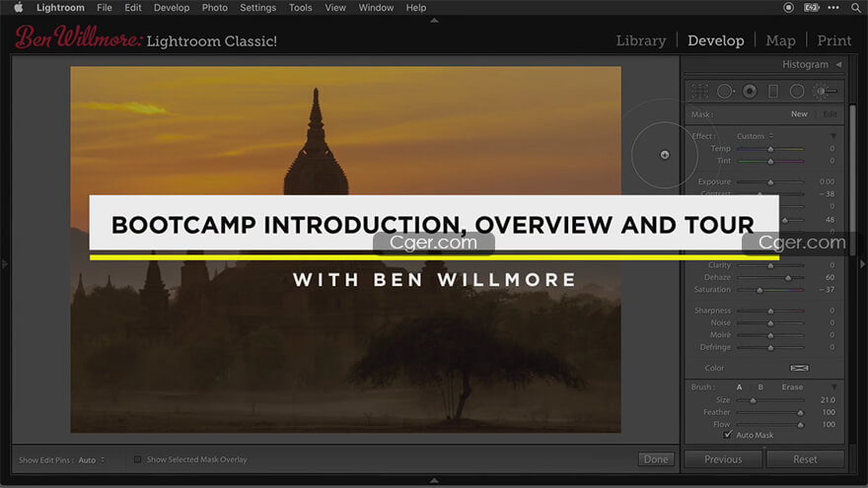Open the Photo menu
Image resolution: width=868 pixels, height=488 pixels.
[x=214, y=8]
